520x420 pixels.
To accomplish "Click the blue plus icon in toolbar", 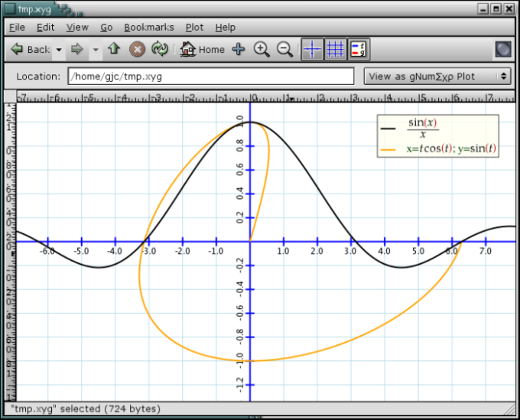I will click(x=238, y=50).
